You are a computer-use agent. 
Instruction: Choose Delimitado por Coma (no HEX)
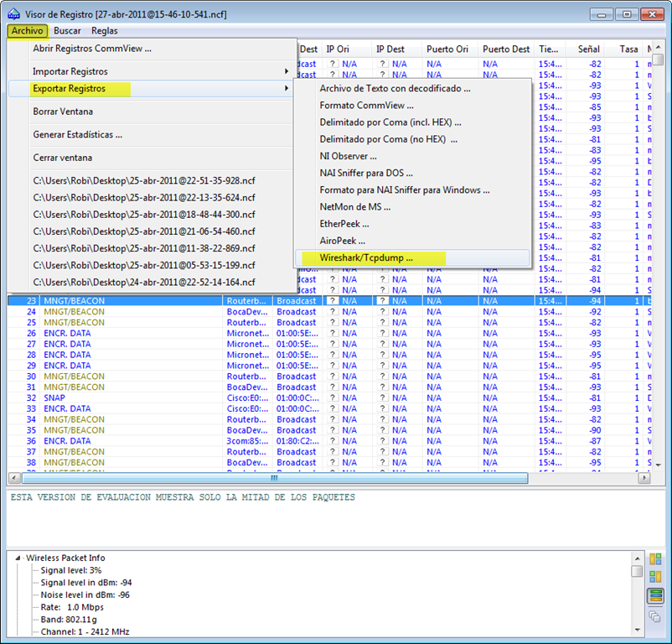pos(389,139)
